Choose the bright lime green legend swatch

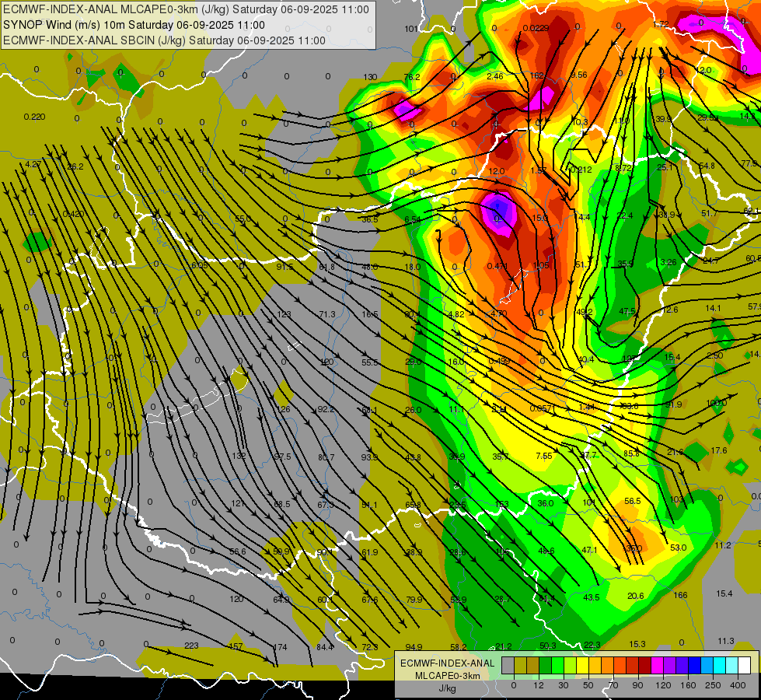(x=557, y=665)
